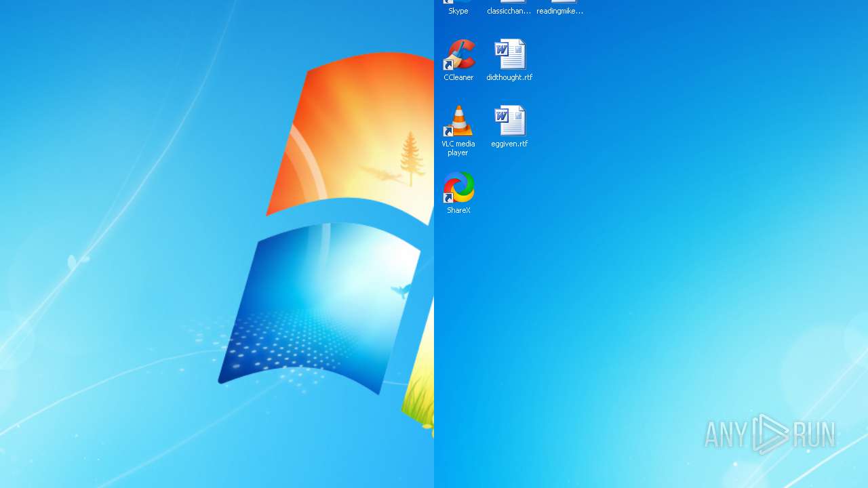Select the VLC media player cone icon

click(458, 121)
